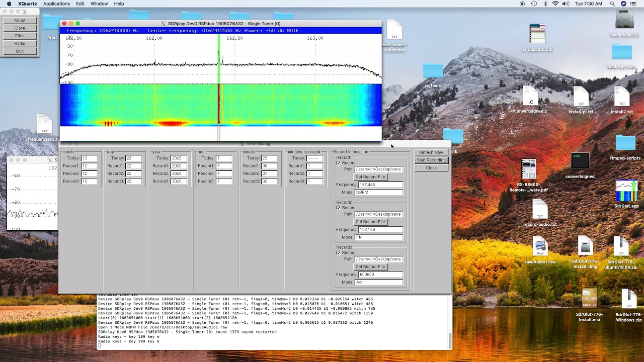Select the install-pi.txt file icon
644x362 pixels.
(x=581, y=97)
